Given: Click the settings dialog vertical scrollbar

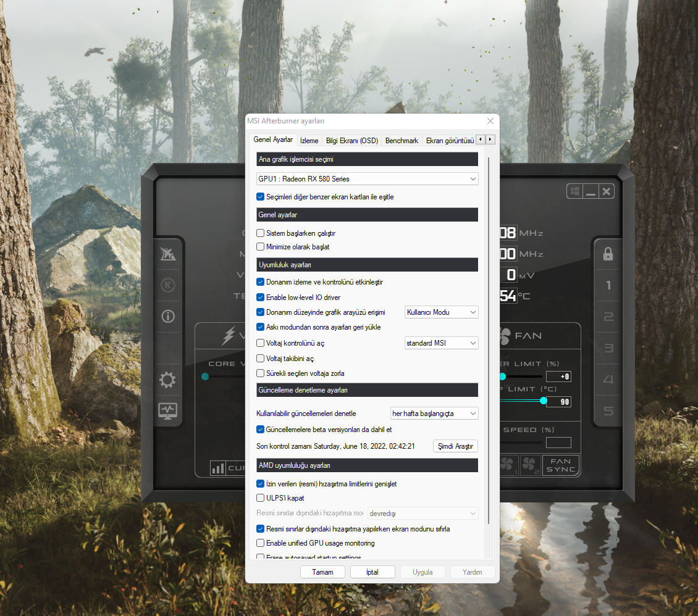Looking at the screenshot, I should (x=489, y=341).
